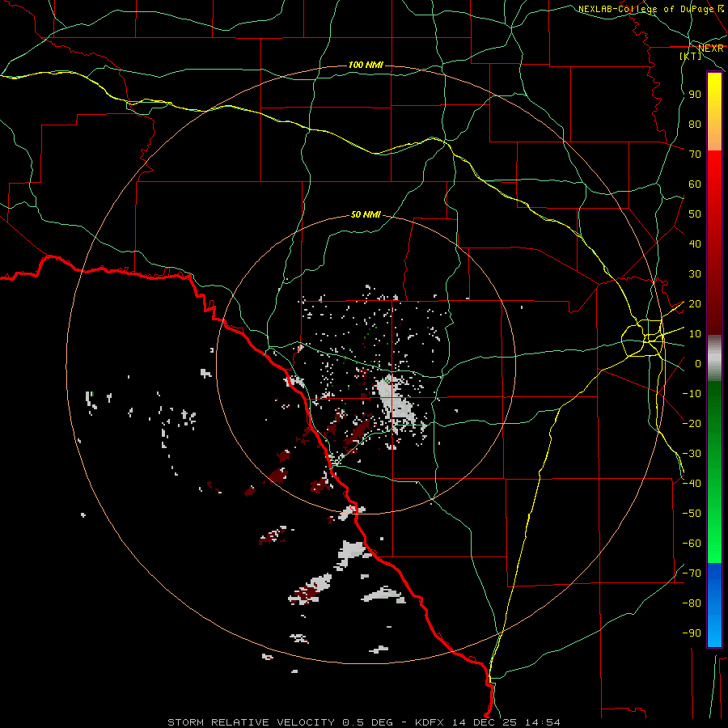Click the NEXLAB-College of DuPage credit text
Screen dimensions: 728x728
[x=645, y=9]
